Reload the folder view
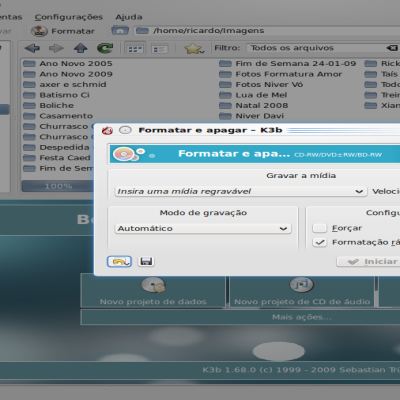Image resolution: width=400 pixels, height=400 pixels. click(x=105, y=48)
